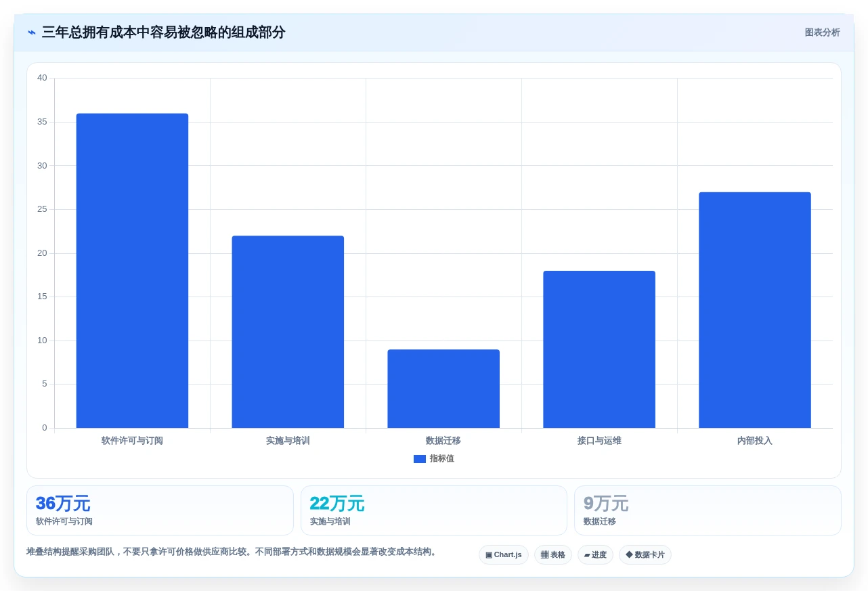Click the 实施与培训 bar in the chart

pos(288,332)
